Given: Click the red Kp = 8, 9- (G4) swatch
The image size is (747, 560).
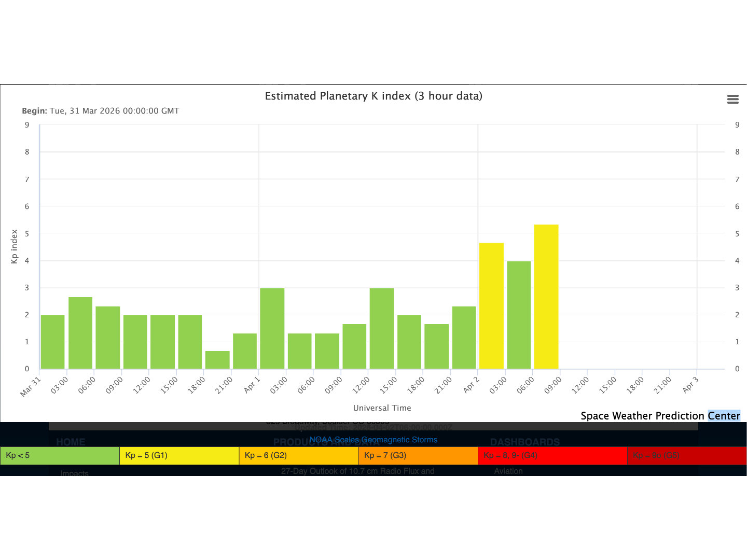Looking at the screenshot, I should [x=552, y=456].
